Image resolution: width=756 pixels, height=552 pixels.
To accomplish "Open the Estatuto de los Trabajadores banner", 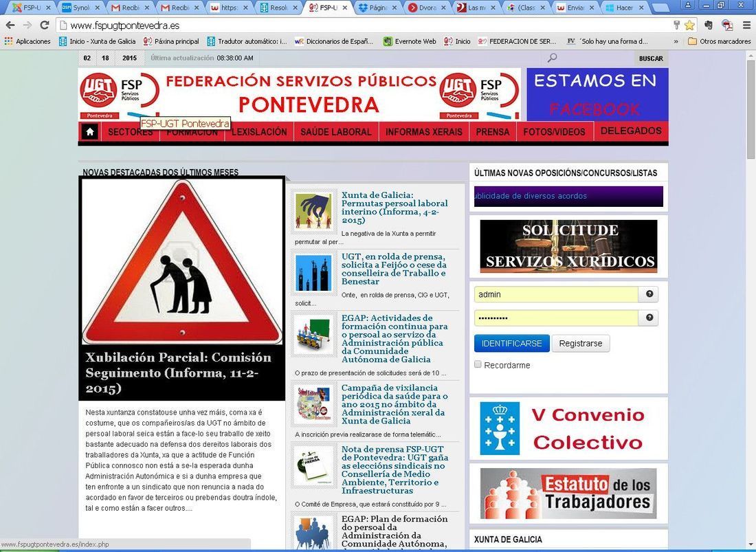I will click(x=568, y=493).
